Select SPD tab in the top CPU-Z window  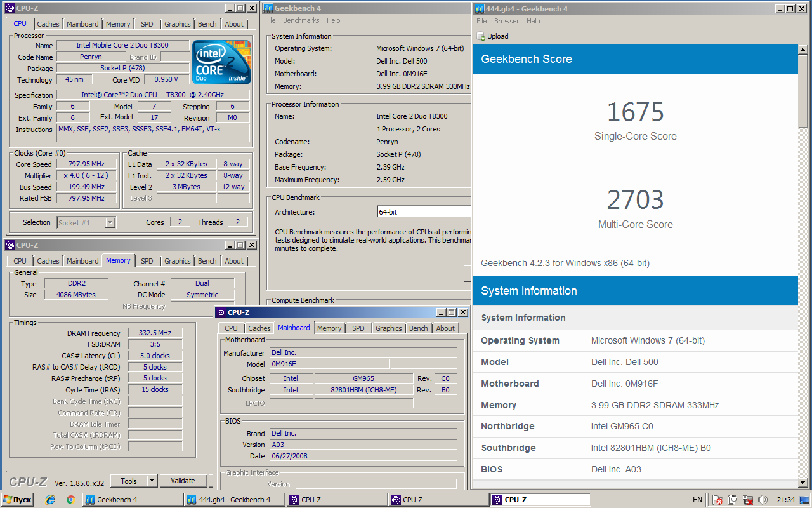(x=147, y=24)
